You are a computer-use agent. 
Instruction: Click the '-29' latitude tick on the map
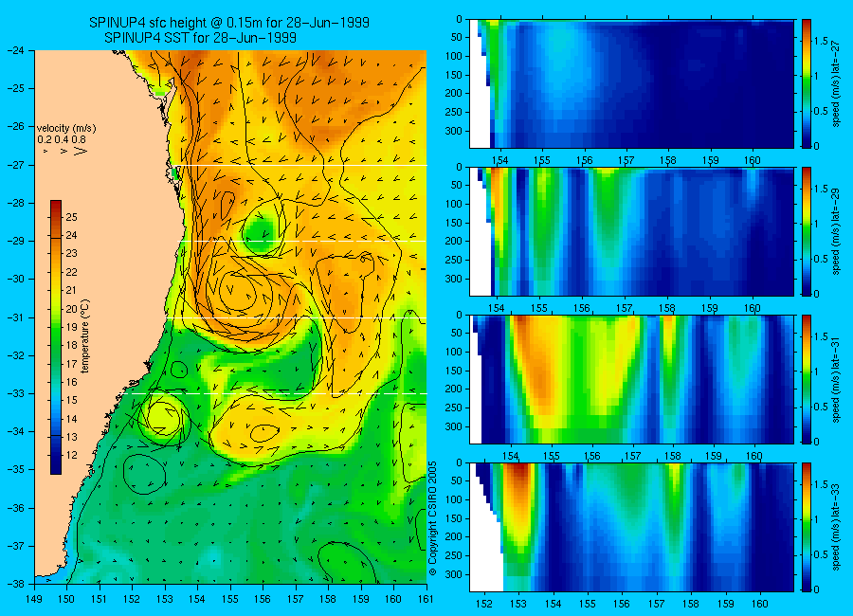15,241
